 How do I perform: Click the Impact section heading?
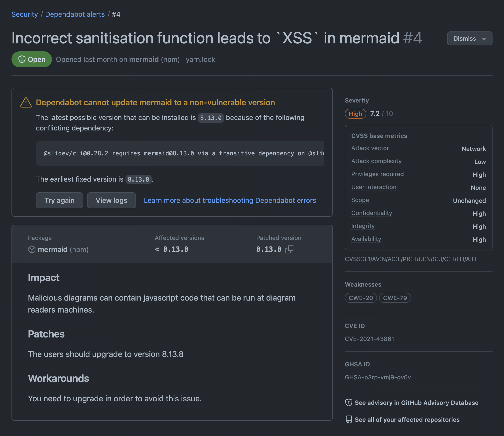click(x=44, y=278)
